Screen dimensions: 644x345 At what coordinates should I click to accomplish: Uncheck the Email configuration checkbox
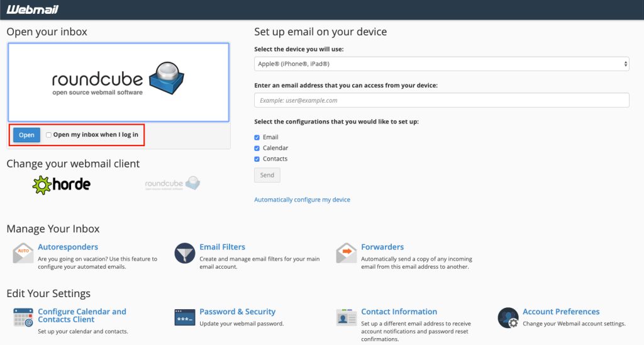(x=257, y=137)
